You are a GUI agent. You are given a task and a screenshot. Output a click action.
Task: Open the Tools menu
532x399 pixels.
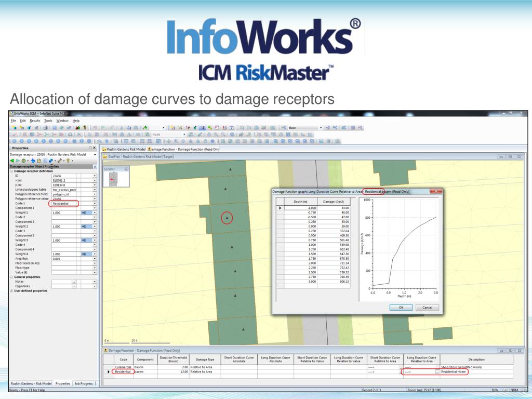tap(48, 121)
